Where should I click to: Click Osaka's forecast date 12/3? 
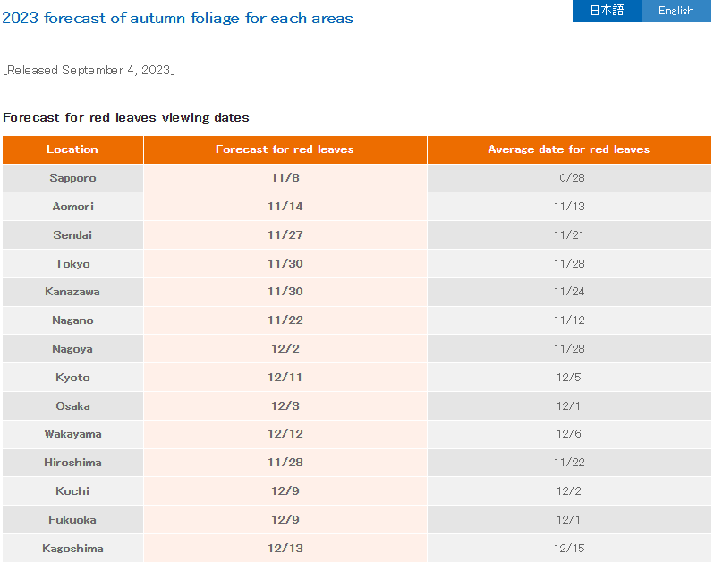click(285, 406)
